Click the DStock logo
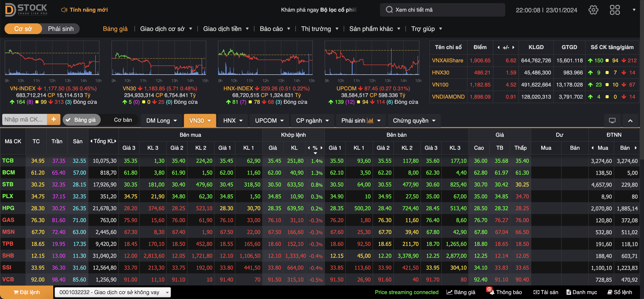The image size is (644, 299). [x=26, y=10]
